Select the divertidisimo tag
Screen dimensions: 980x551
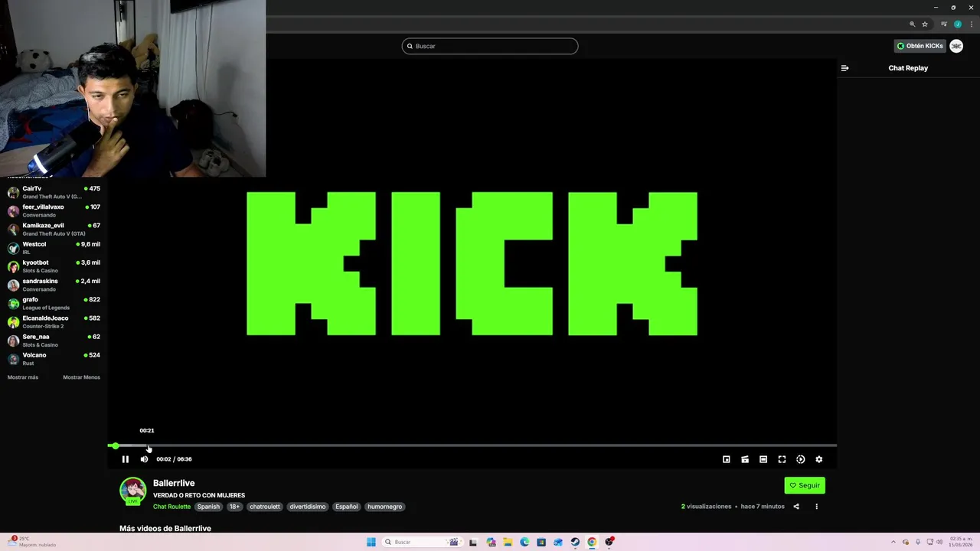point(308,507)
